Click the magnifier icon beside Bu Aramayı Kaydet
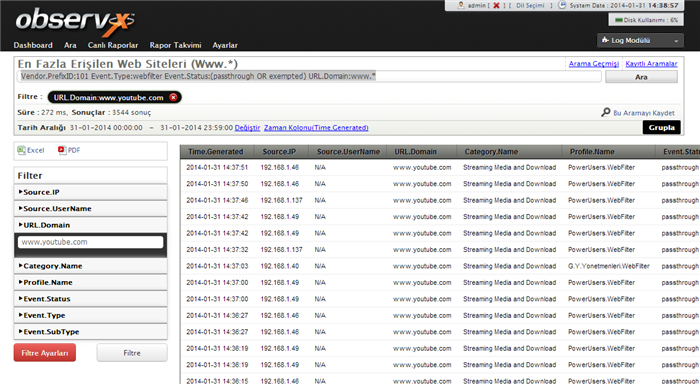Screen dimensions: 700x384 [605, 112]
